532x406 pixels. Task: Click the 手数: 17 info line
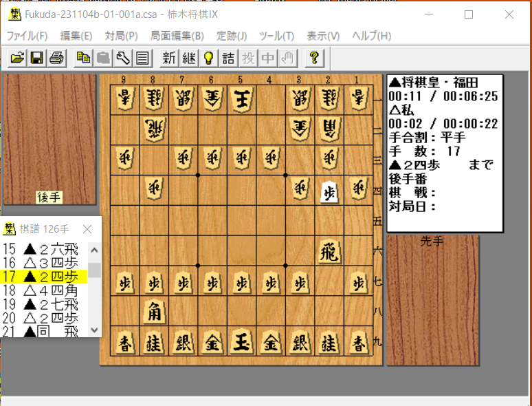tap(425, 151)
